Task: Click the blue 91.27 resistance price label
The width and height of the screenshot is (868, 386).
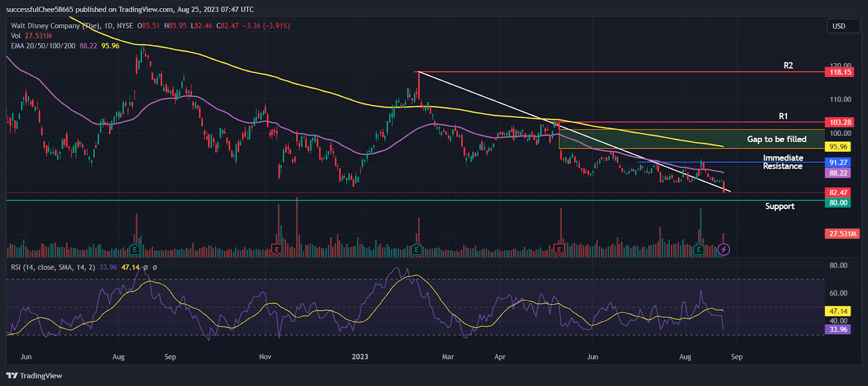Action: point(838,163)
